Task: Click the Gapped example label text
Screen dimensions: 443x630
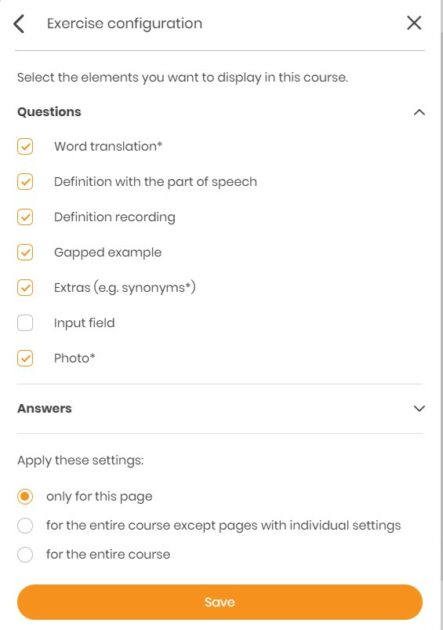Action: tap(108, 252)
